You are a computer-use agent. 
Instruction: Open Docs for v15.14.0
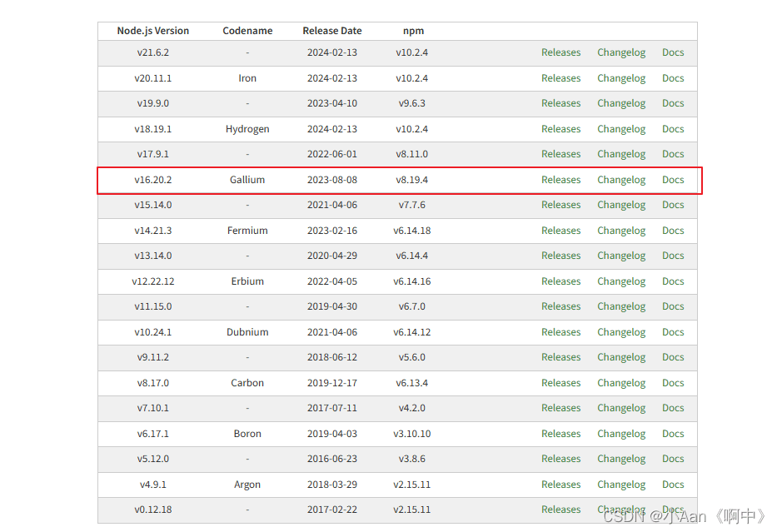672,205
